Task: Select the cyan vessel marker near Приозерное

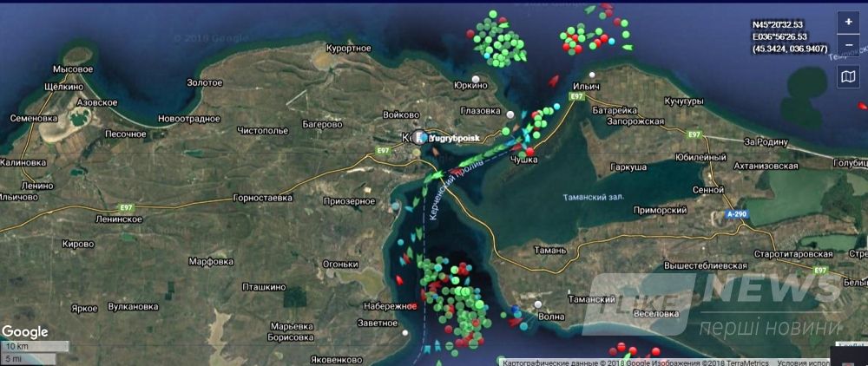Action: (x=396, y=206)
